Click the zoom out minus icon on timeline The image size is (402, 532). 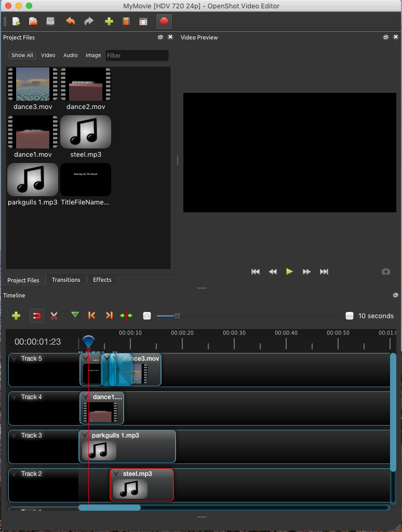(350, 316)
